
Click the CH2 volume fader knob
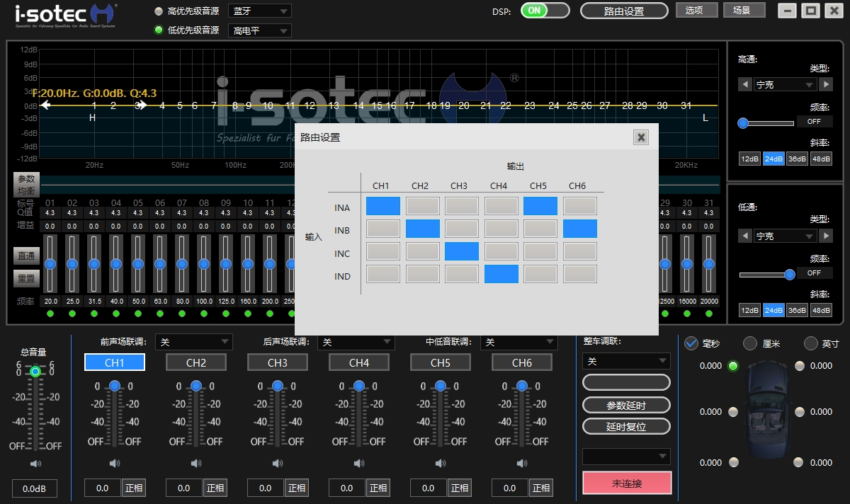(x=196, y=386)
